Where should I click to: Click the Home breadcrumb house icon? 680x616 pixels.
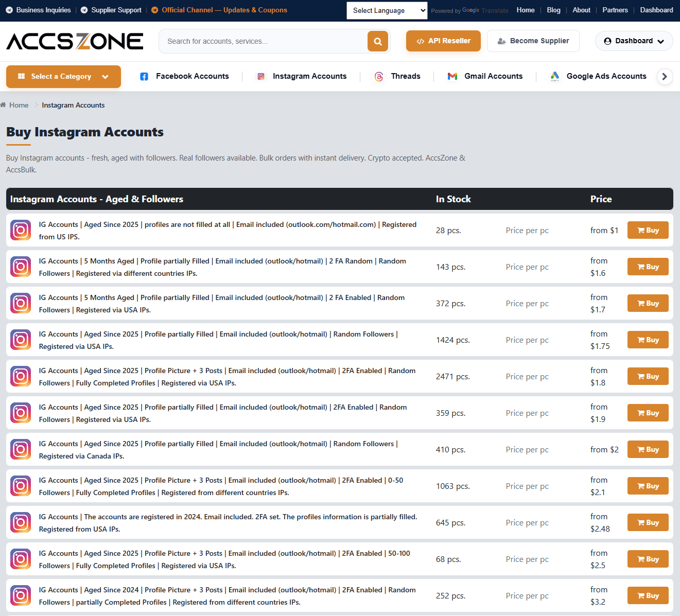3,105
